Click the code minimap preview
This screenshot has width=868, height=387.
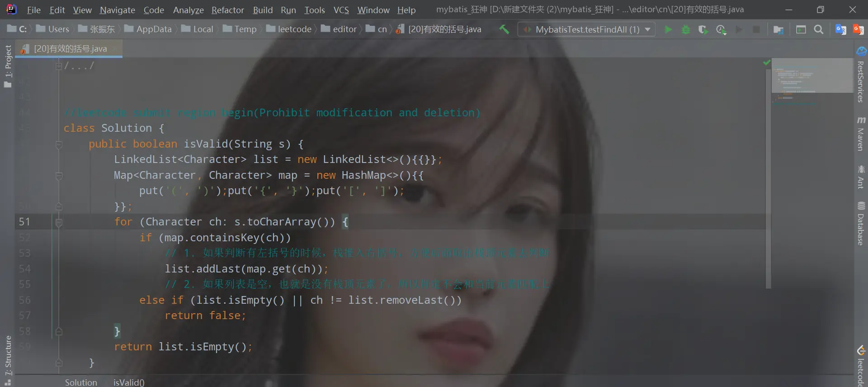click(812, 76)
